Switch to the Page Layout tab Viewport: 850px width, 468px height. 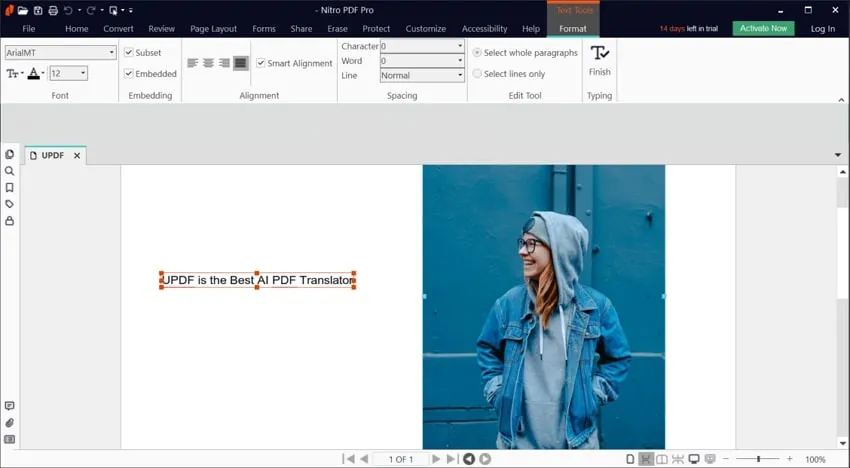[x=214, y=29]
